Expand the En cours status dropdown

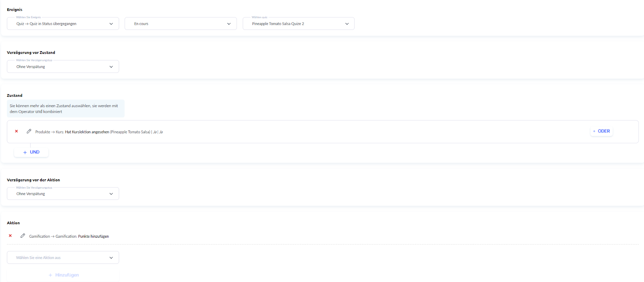pyautogui.click(x=180, y=24)
